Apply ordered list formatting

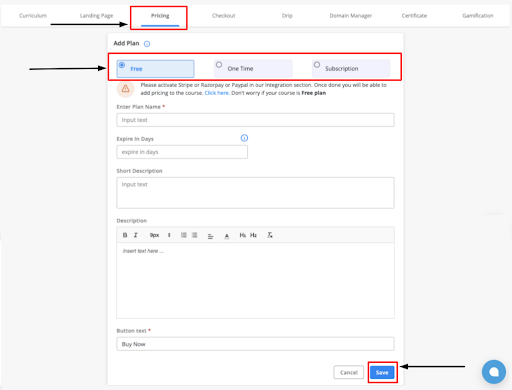(184, 235)
